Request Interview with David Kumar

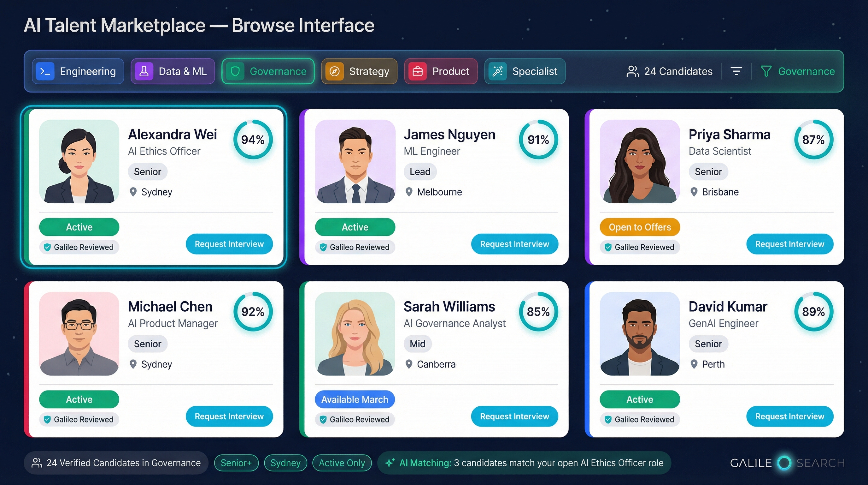pyautogui.click(x=789, y=416)
